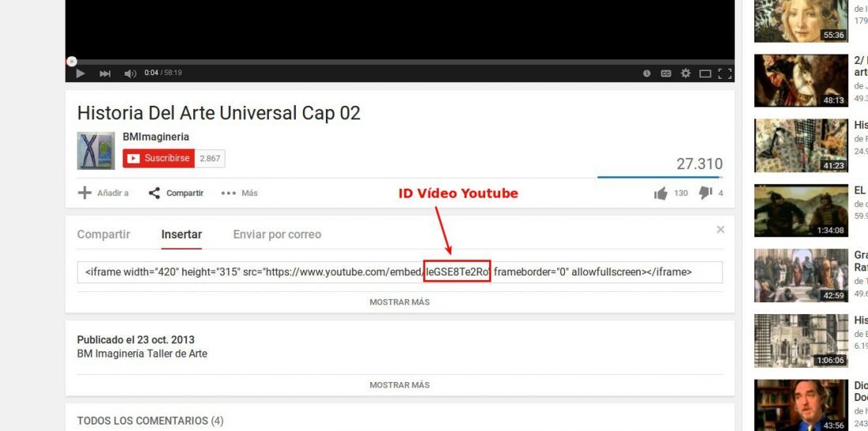Screen dimensions: 868x431
Task: Click the Compartir share icon button
Action: pyautogui.click(x=175, y=193)
